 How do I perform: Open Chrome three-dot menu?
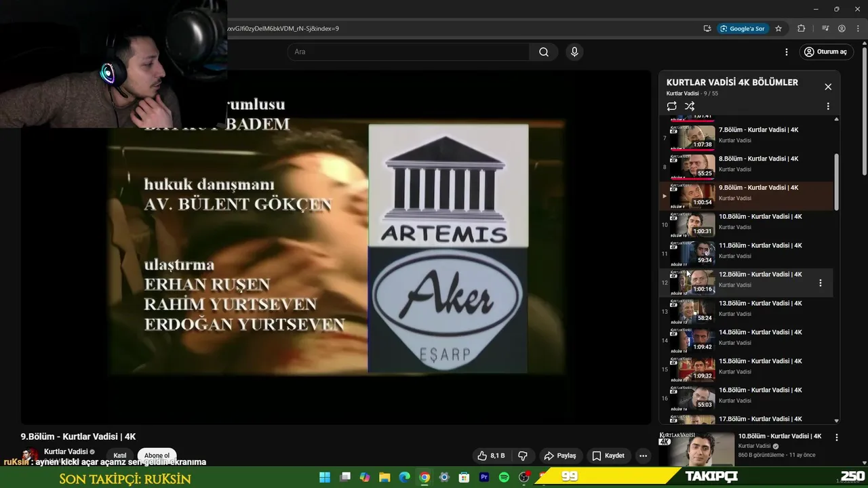tap(858, 28)
